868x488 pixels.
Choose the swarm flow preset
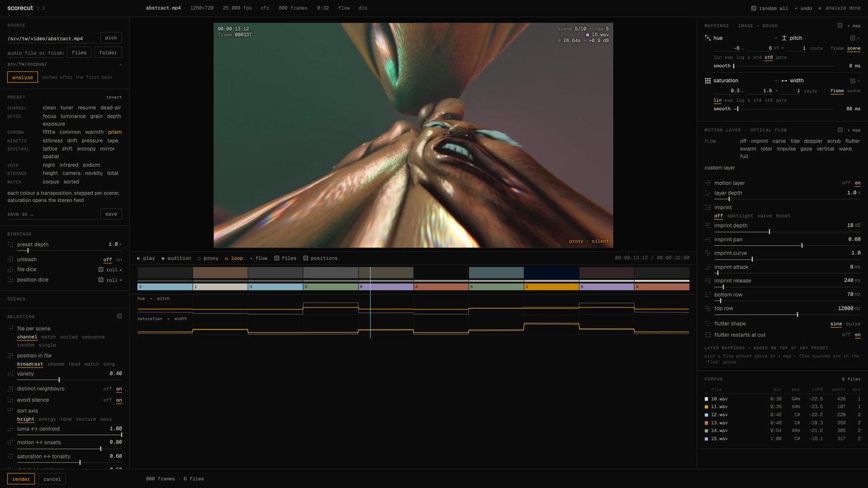[x=747, y=149]
